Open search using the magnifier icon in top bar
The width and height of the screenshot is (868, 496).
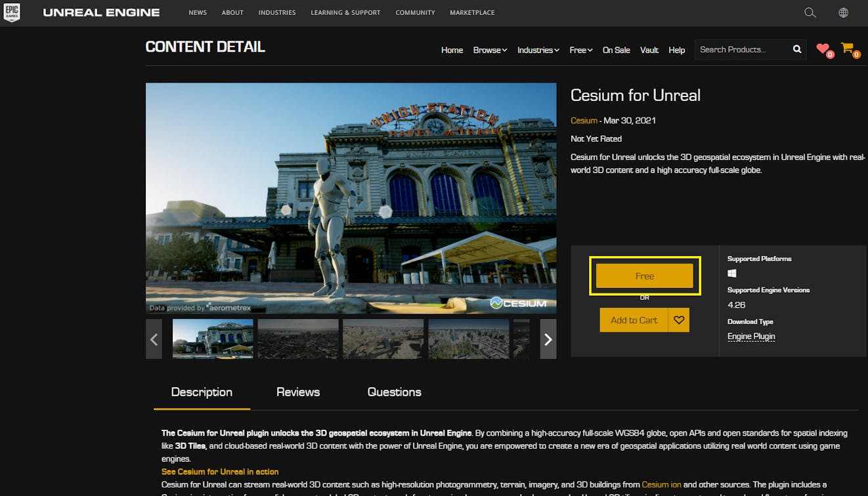[810, 12]
